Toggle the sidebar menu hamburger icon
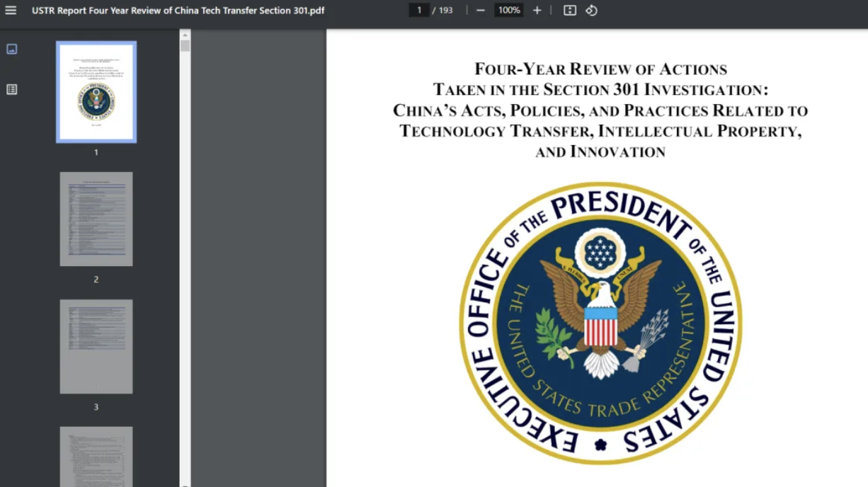The height and width of the screenshot is (487, 868). click(11, 11)
